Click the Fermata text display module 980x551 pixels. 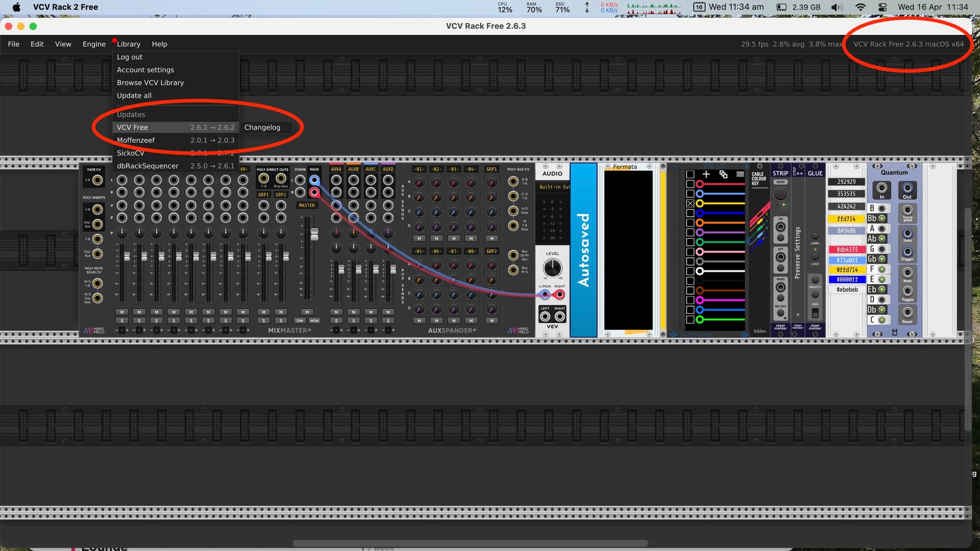pos(628,250)
